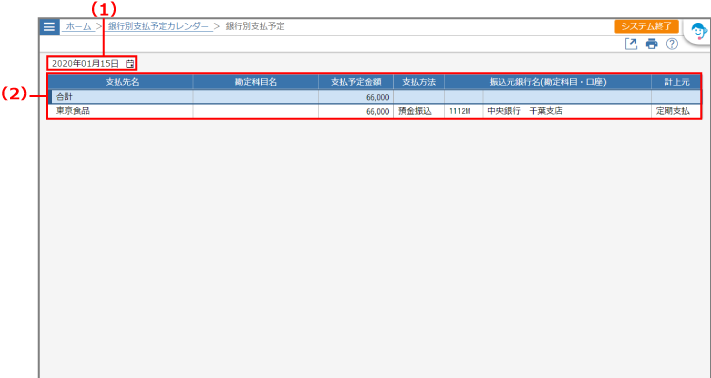Go to 銀行別支払予定カレンダー breadcrumb link

point(158,27)
